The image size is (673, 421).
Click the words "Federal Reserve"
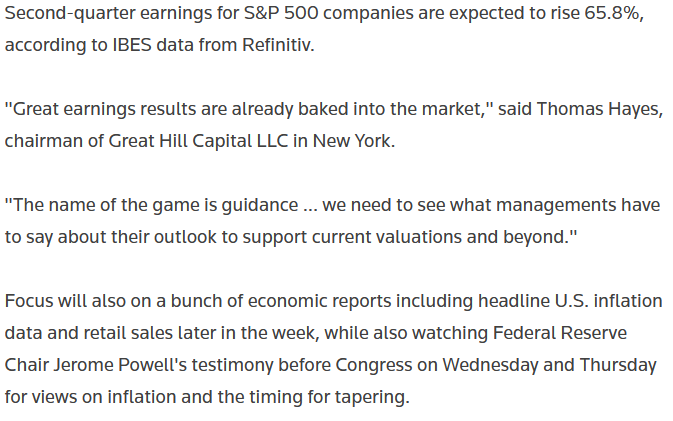point(560,333)
